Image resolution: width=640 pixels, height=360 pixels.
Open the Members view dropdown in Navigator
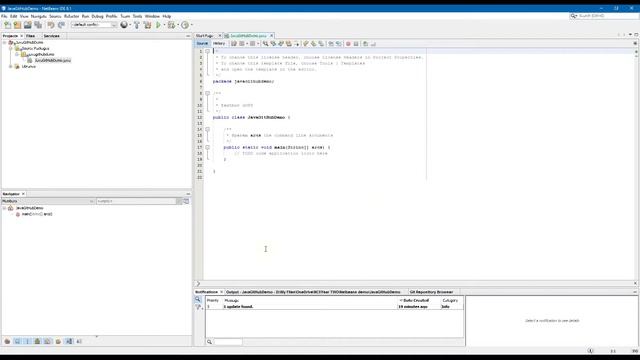(48, 201)
